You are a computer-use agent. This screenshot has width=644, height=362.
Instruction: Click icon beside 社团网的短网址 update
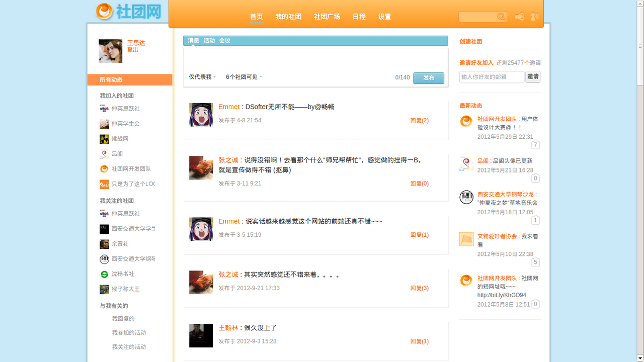pyautogui.click(x=466, y=280)
